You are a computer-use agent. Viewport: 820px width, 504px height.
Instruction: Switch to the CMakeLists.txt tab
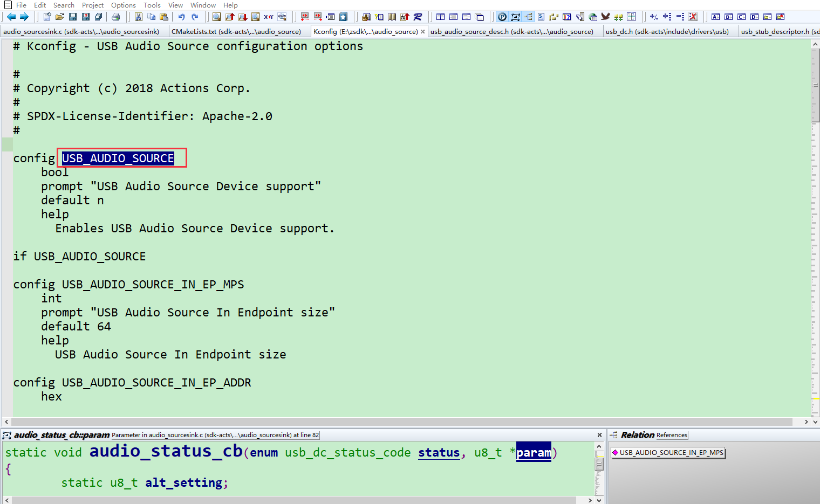tap(237, 31)
